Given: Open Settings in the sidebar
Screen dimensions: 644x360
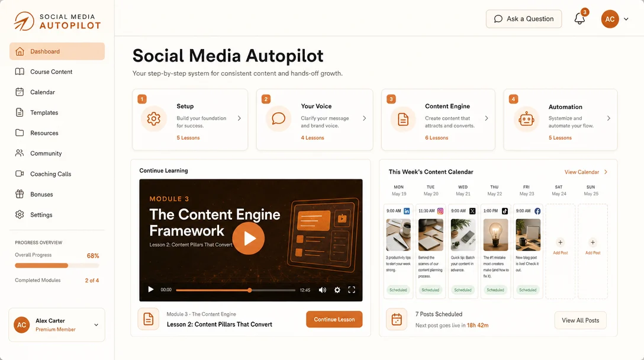Looking at the screenshot, I should coord(57,214).
